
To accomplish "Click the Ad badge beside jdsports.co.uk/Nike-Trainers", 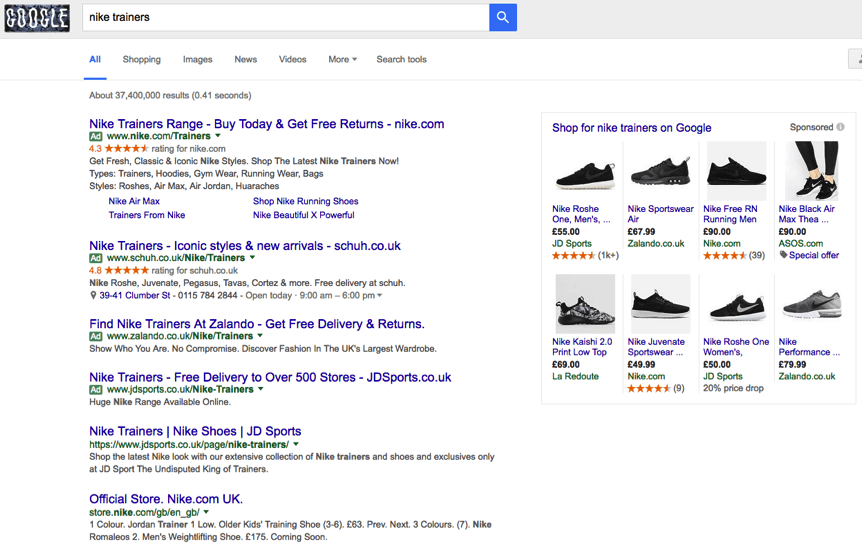I will pyautogui.click(x=96, y=389).
